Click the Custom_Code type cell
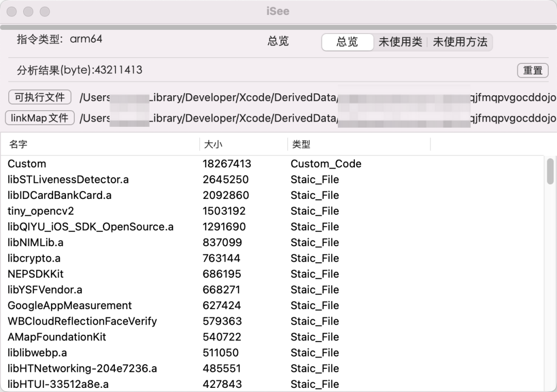Image resolution: width=557 pixels, height=392 pixels. [326, 164]
